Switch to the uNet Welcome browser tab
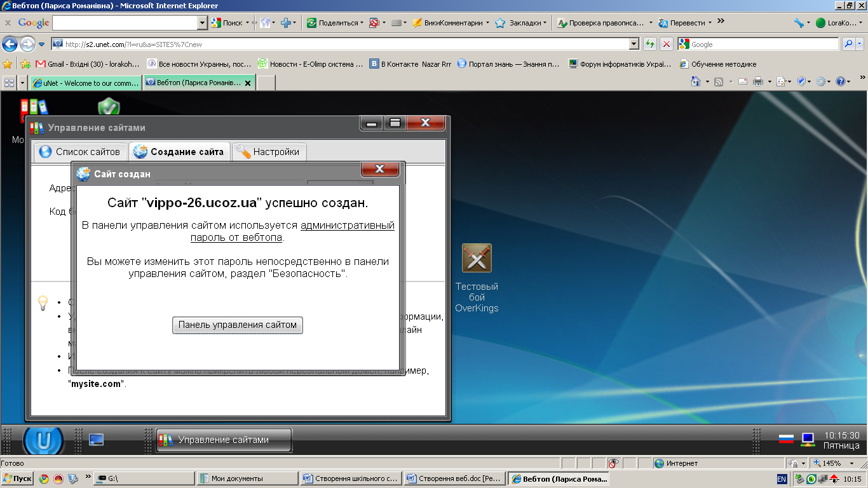 point(85,83)
